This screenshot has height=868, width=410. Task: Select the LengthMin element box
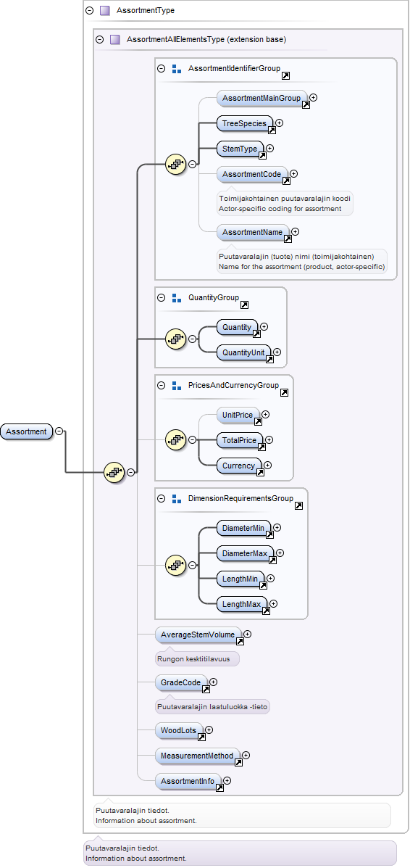[x=240, y=579]
